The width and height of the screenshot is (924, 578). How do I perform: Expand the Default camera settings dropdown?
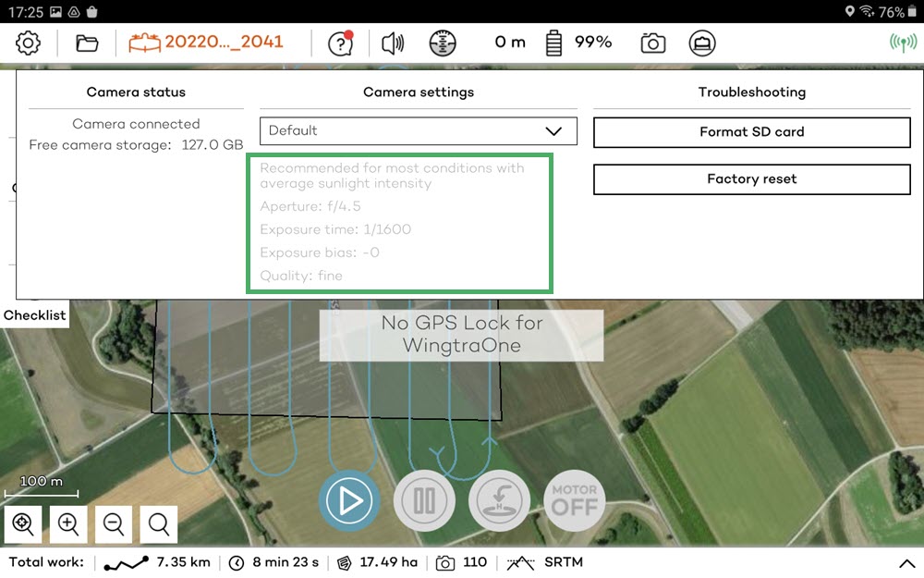(418, 130)
